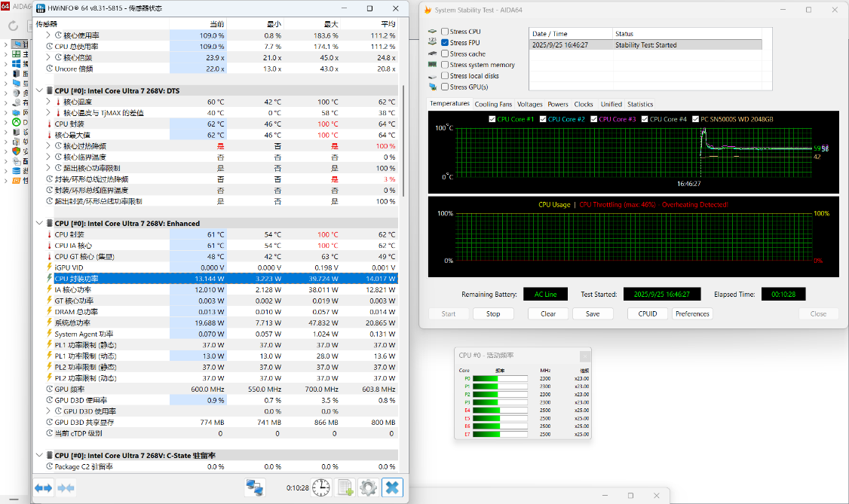Click the blue X close sensors icon

(x=392, y=487)
